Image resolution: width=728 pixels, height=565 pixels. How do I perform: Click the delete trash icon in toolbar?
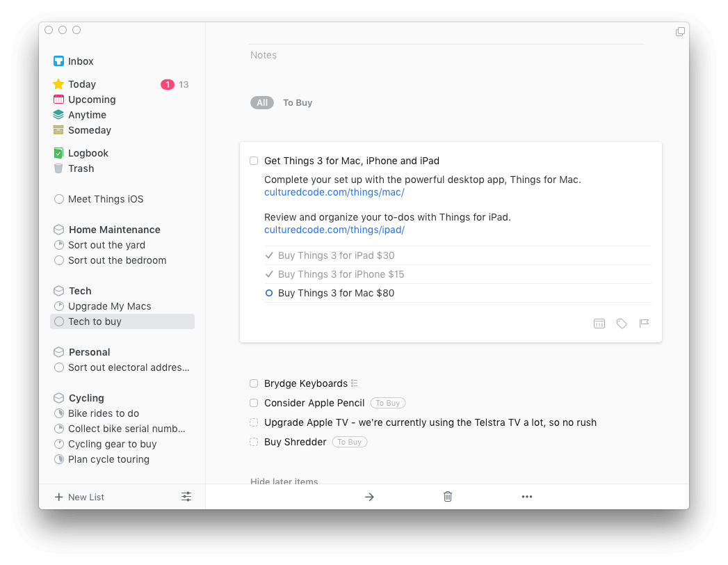[448, 497]
